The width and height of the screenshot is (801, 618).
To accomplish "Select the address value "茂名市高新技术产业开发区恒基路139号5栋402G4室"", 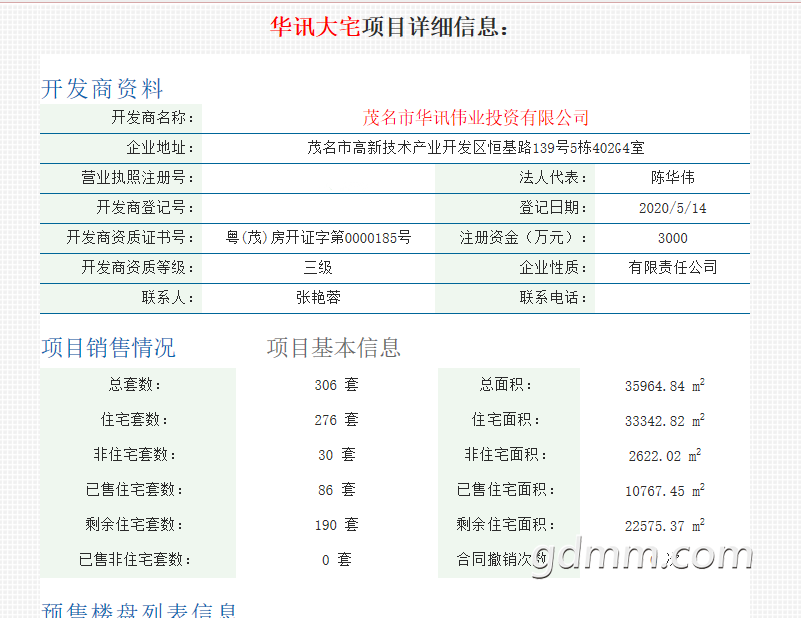I will point(476,148).
